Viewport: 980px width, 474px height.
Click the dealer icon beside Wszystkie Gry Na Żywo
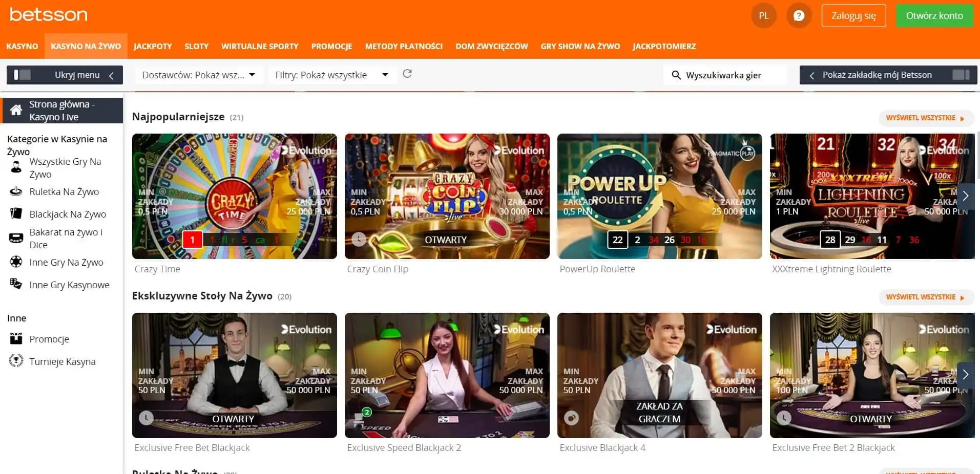pos(16,167)
